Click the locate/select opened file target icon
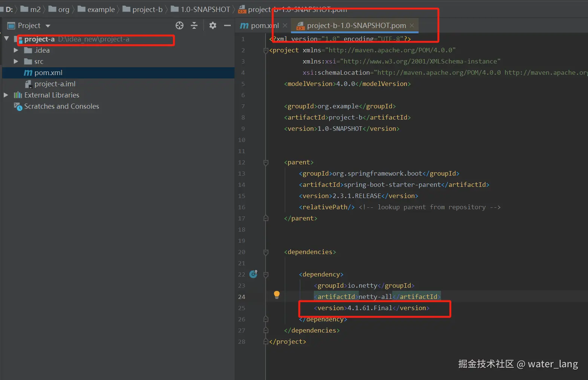Viewport: 588px width, 380px height. click(180, 25)
